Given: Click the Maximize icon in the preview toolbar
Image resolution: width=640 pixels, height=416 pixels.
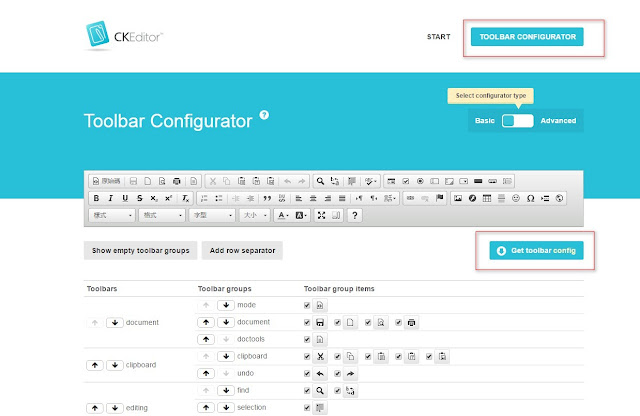Looking at the screenshot, I should click(x=322, y=215).
